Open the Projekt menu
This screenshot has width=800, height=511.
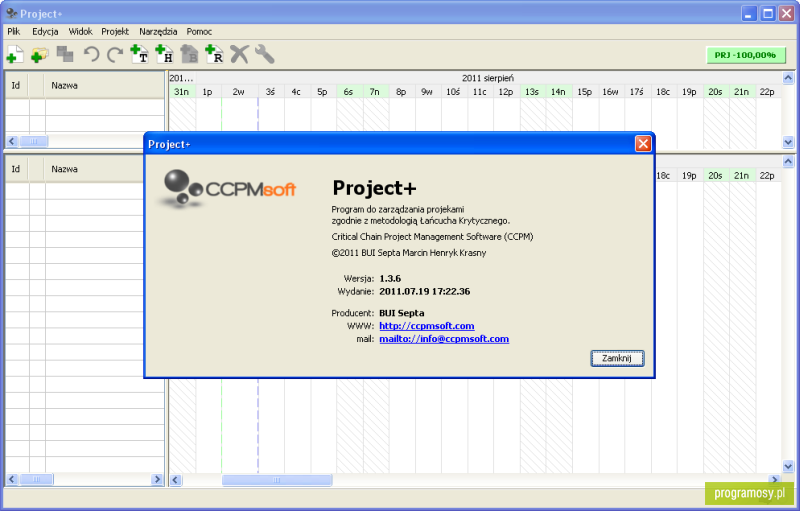coord(115,32)
